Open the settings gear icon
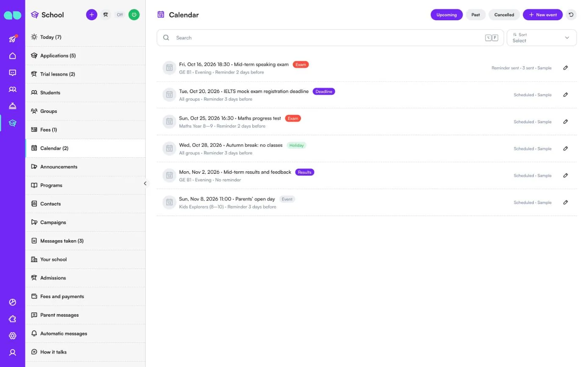This screenshot has height=367, width=588. pyautogui.click(x=13, y=336)
